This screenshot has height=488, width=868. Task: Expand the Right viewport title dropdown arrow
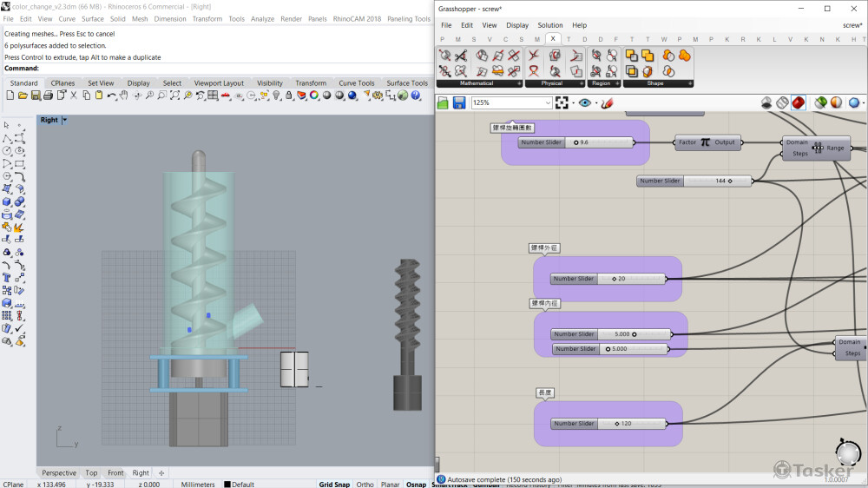point(64,120)
